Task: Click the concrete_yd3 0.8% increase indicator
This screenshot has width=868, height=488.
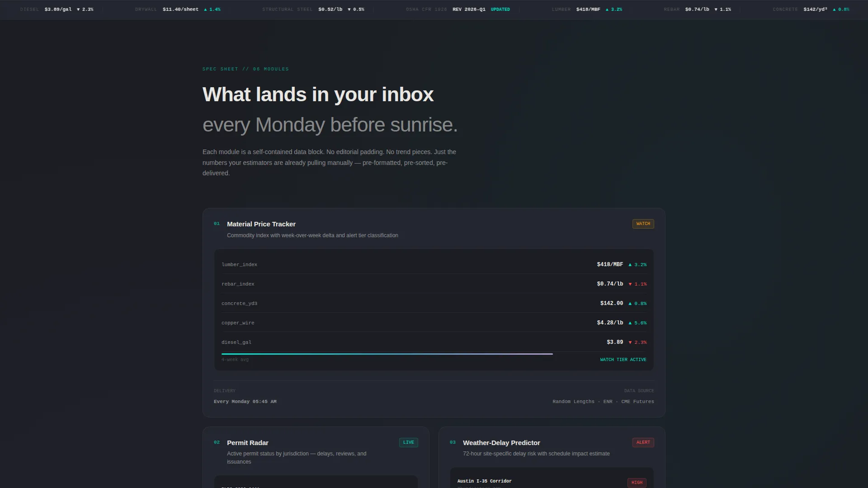Action: (637, 304)
